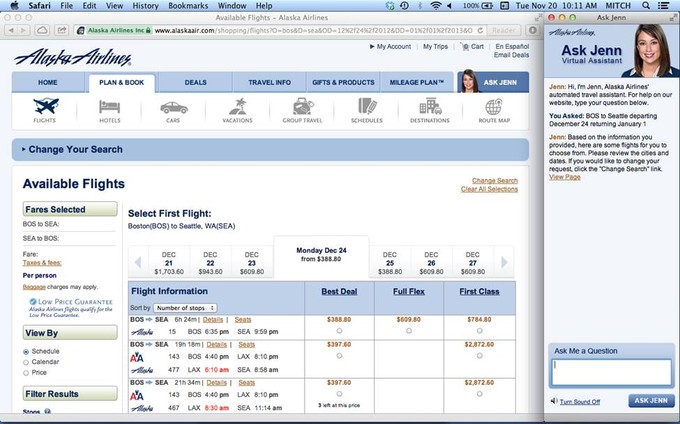
Task: Select $784.80 First Class fare radio
Action: 479,331
